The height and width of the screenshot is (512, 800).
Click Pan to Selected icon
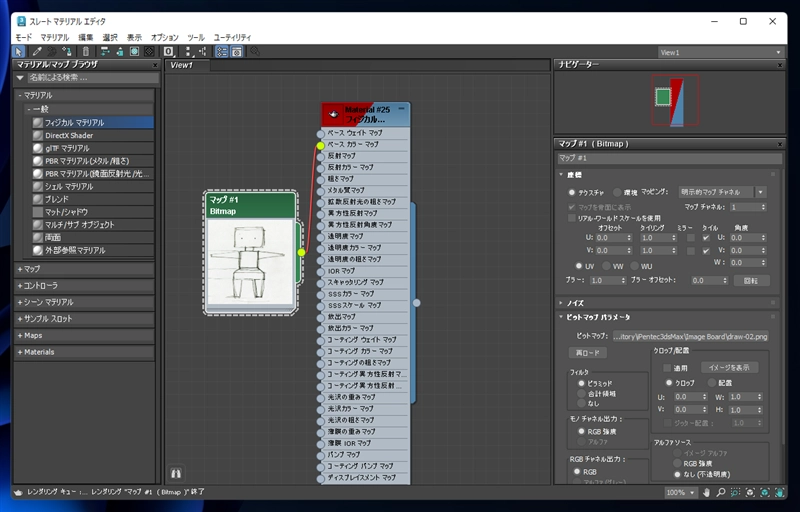[780, 493]
